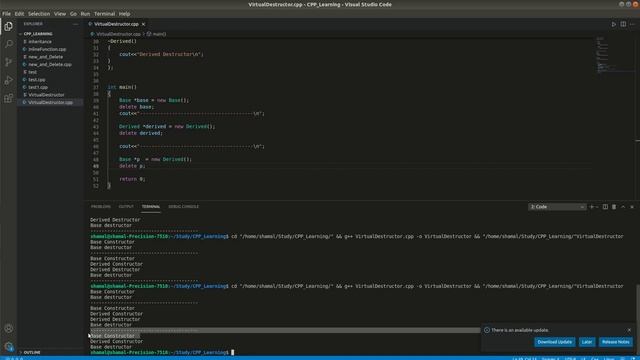Switch to the Output panel tab
The width and height of the screenshot is (640, 360).
126,207
